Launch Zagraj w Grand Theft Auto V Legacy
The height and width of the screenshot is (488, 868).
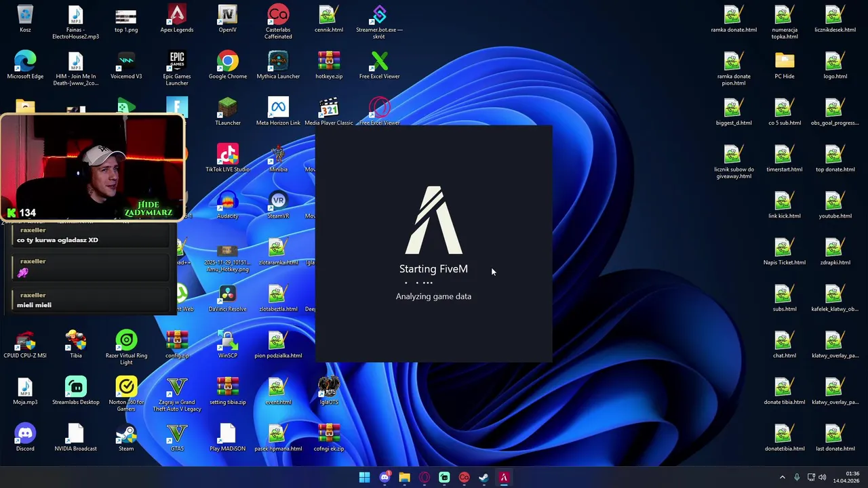(x=177, y=393)
